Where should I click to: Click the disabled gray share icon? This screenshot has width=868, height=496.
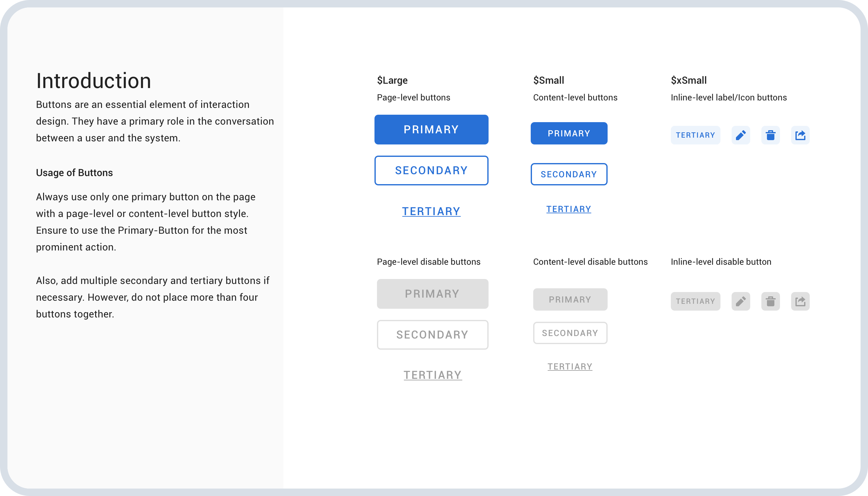(x=800, y=301)
